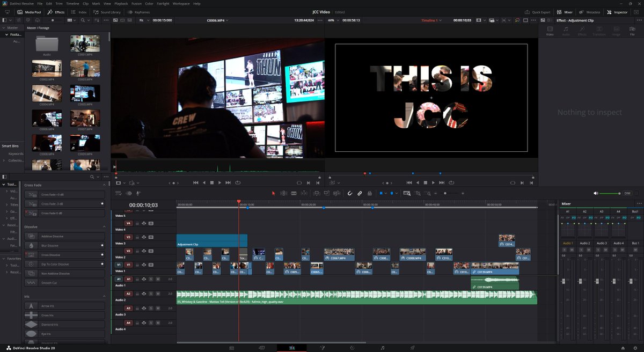
Task: Lock the Video 3 track
Action: click(x=136, y=237)
